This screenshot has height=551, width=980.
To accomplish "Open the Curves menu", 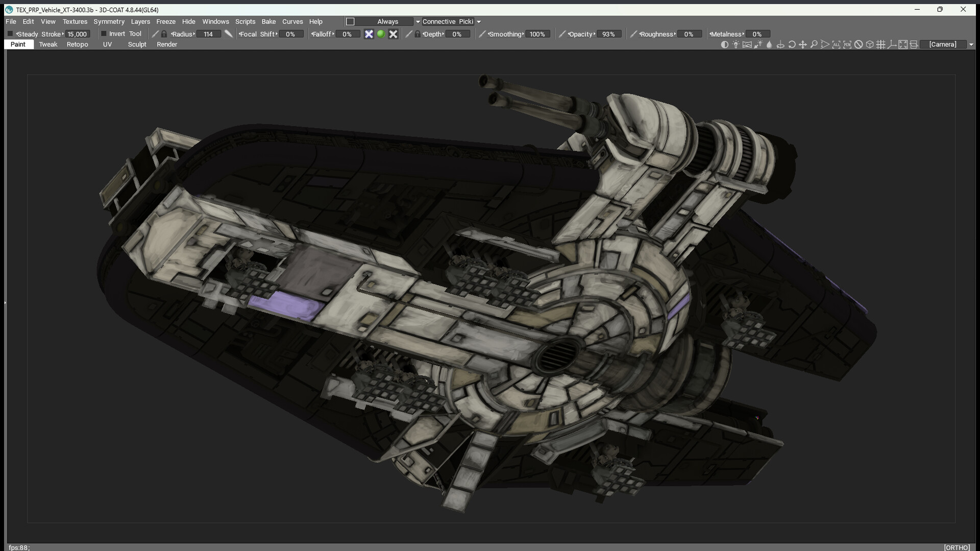I will pyautogui.click(x=292, y=21).
